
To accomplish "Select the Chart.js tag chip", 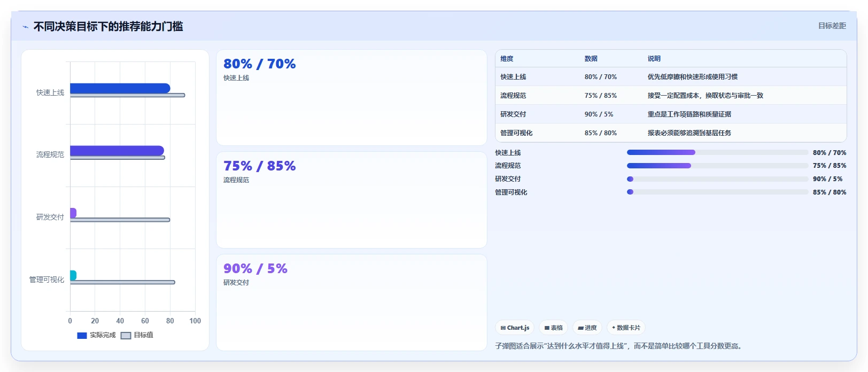I will [x=515, y=328].
